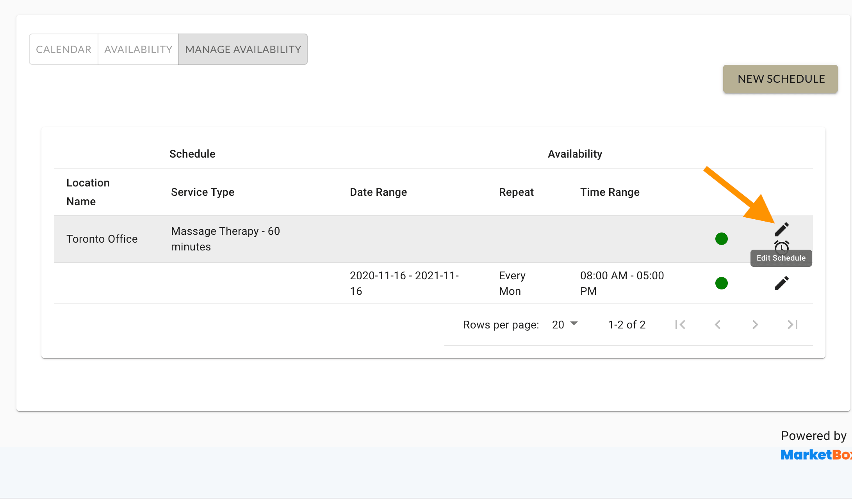This screenshot has width=852, height=504.
Task: Click the Location Name column header
Action: [88, 192]
